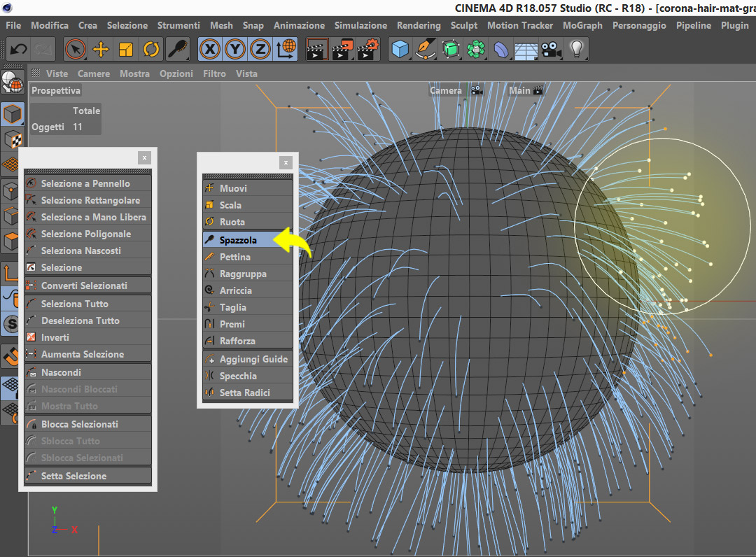756x557 pixels.
Task: Open the blue deformer objects icon
Action: coord(501,49)
